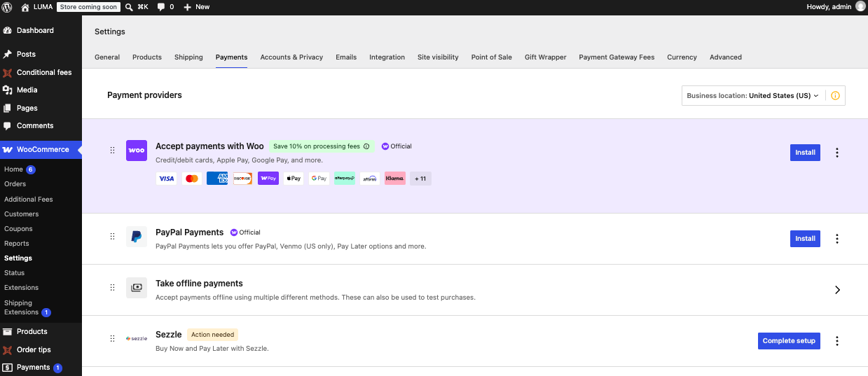The height and width of the screenshot is (376, 868).
Task: Visit the LUMA site home link
Action: (37, 6)
